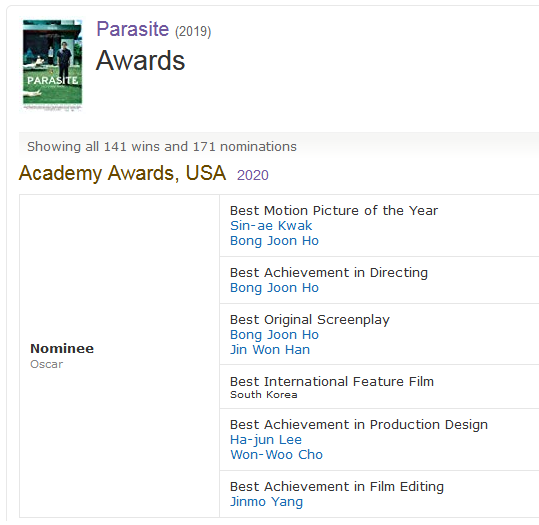Click Bong Joon Ho under Best Original Screenplay
The height and width of the screenshot is (525, 539).
click(x=274, y=335)
